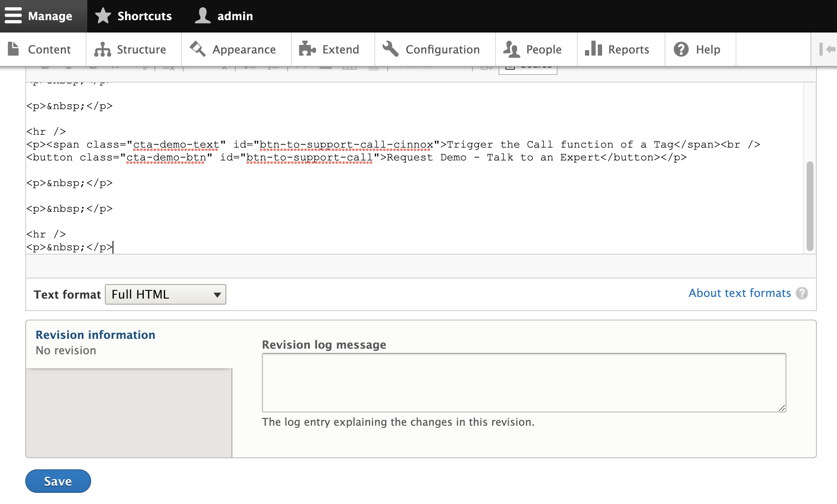Click the Extend puzzle-piece item
Image resolution: width=837 pixels, height=504 pixels.
click(330, 49)
